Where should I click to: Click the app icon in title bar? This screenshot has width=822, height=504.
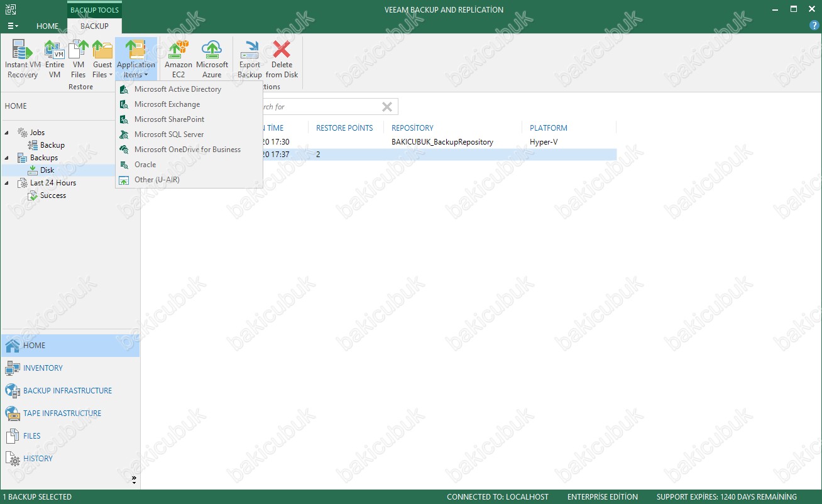click(11, 9)
